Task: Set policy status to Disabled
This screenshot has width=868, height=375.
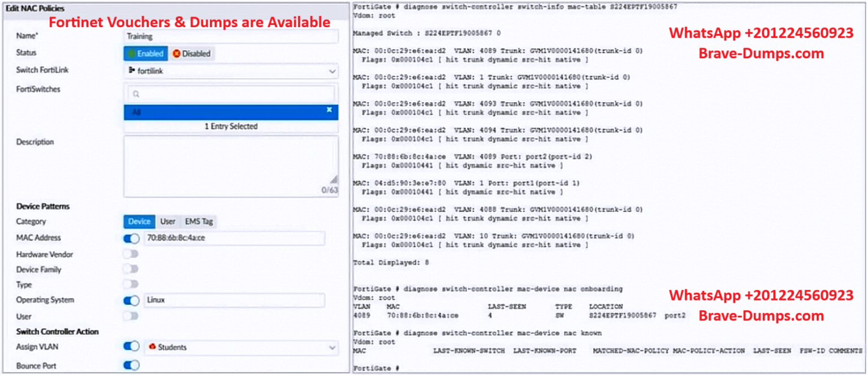Action: point(192,54)
